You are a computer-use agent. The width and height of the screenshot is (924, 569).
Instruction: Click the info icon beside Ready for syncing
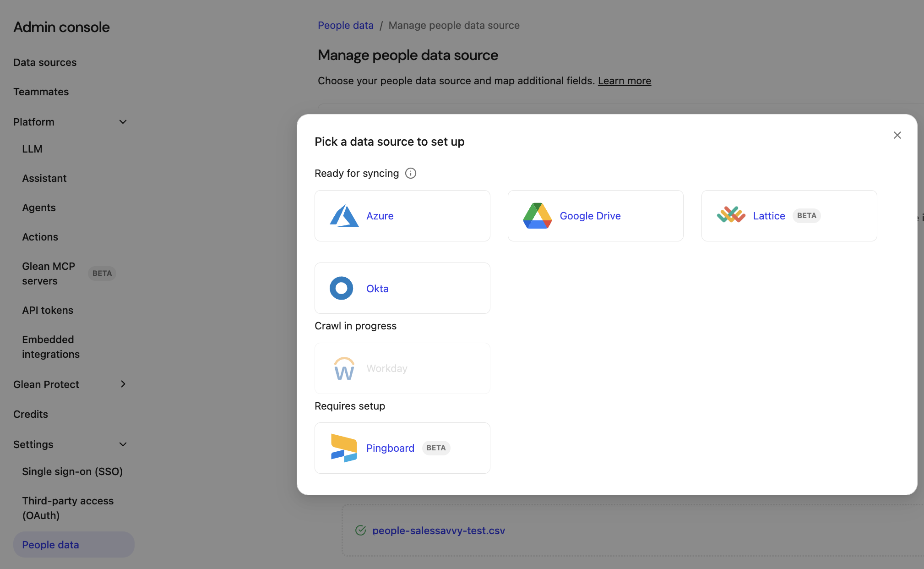(x=411, y=173)
